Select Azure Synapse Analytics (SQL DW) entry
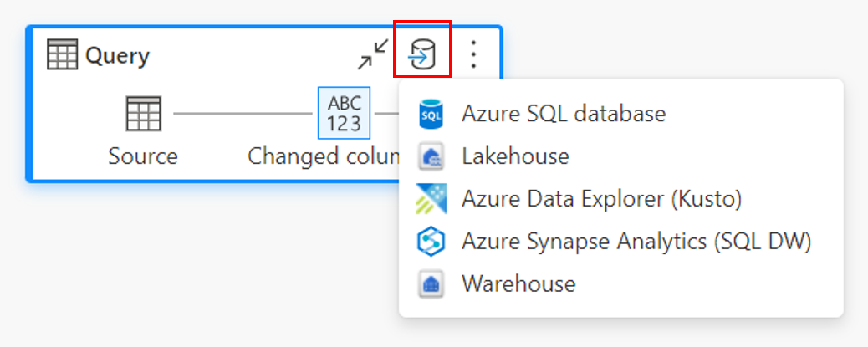868x347 pixels. coord(636,242)
